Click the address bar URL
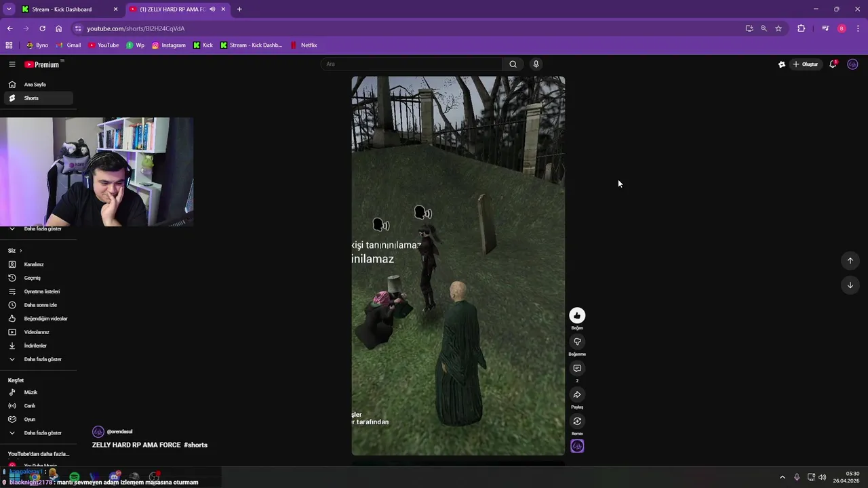This screenshot has width=868, height=488. [x=136, y=28]
